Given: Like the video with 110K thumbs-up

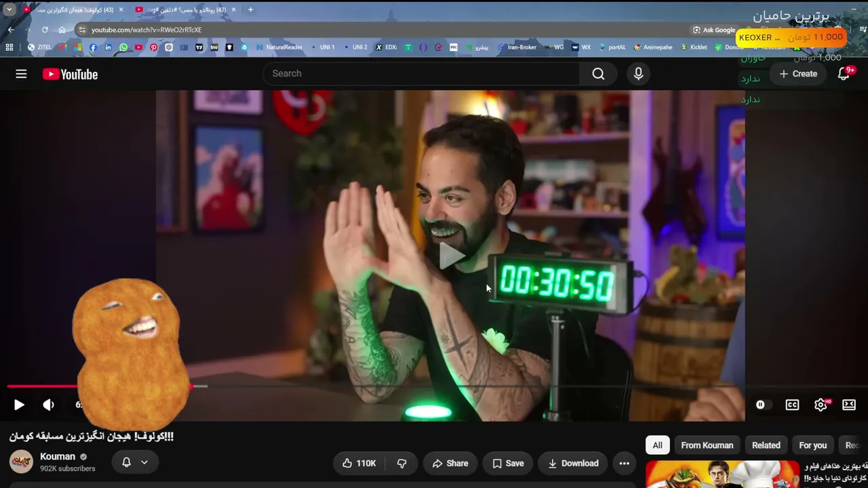Looking at the screenshot, I should 359,464.
